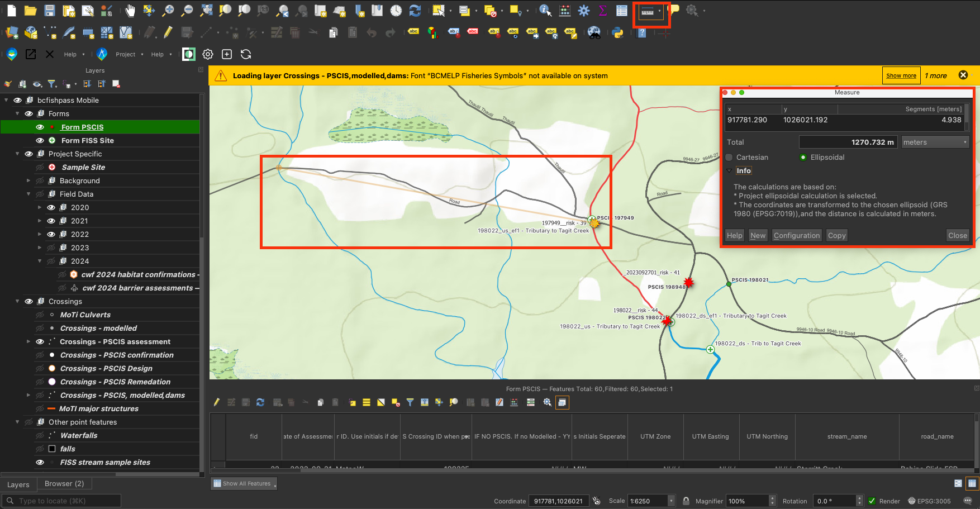Reload the attribute table

tap(260, 402)
